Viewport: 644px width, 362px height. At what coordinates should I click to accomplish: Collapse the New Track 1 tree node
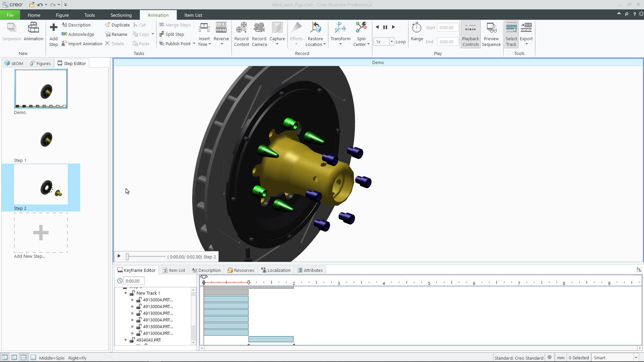point(126,293)
